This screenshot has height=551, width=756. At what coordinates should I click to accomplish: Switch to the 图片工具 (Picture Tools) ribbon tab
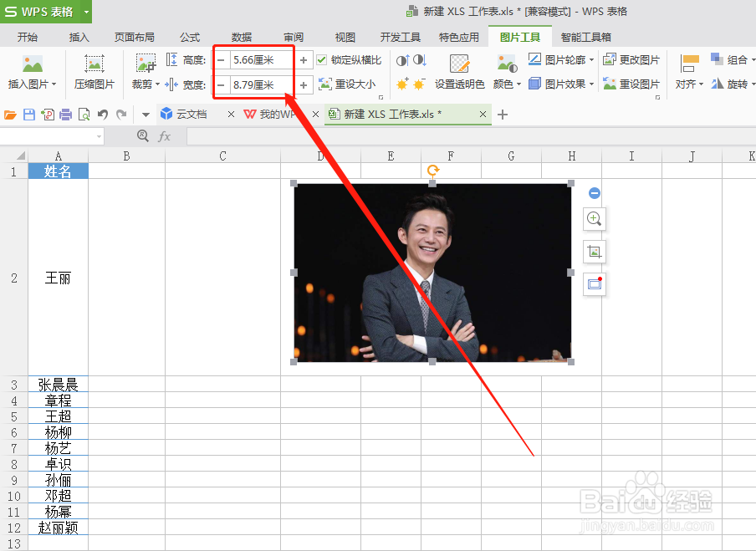521,36
